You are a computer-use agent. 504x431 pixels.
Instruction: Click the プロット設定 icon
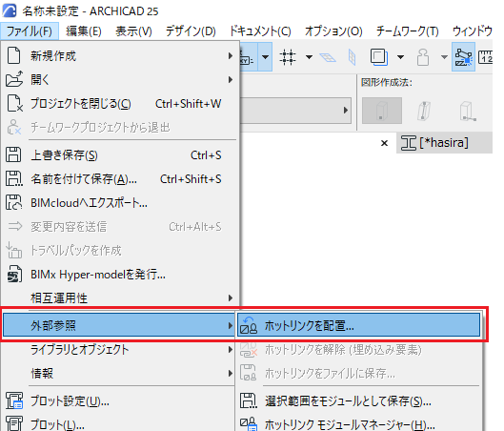point(14,400)
